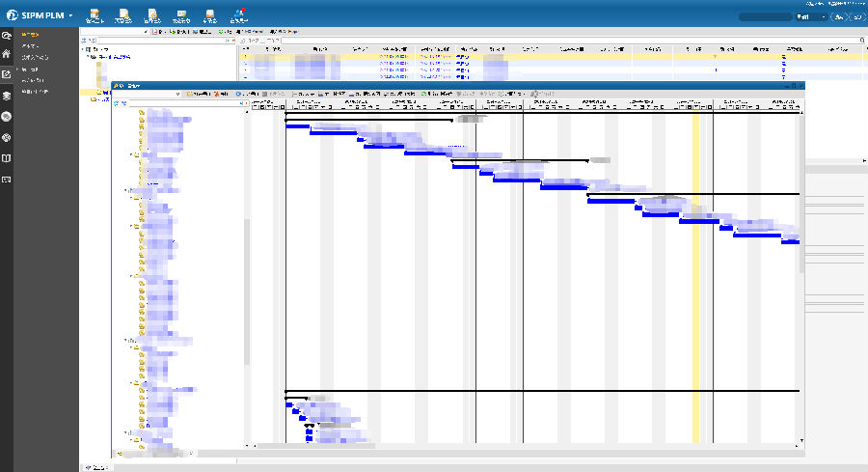
Task: Click the magnifier icon at far right of grid filter
Action: point(862,41)
